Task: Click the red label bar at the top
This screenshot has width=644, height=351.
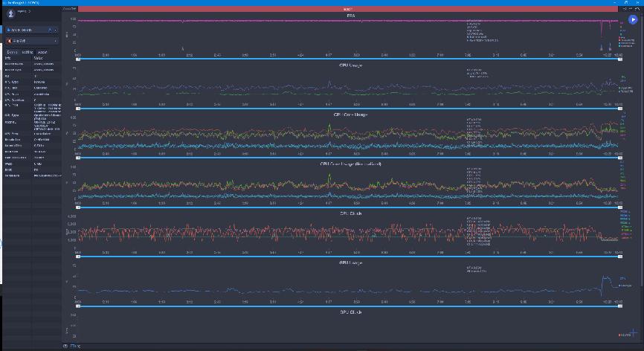Action: tap(347, 9)
